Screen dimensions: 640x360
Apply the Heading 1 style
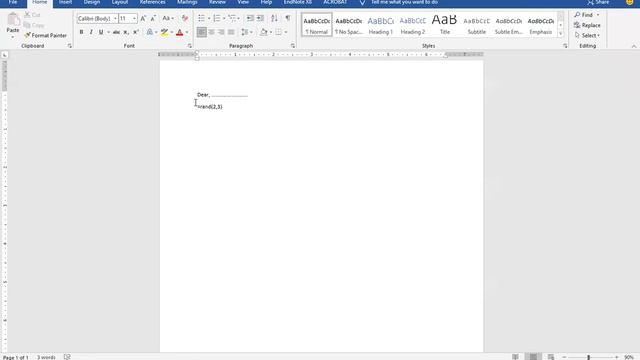[381, 25]
